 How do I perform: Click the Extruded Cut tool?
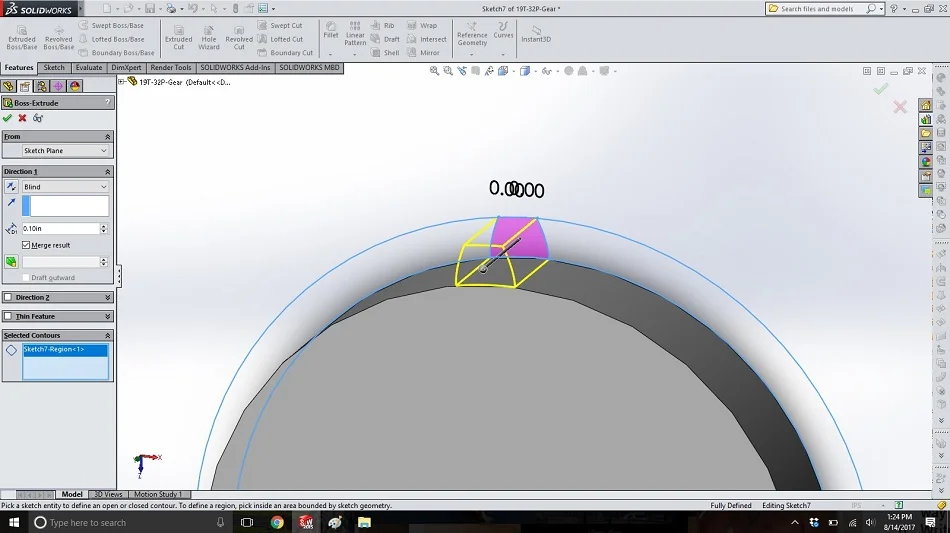click(179, 38)
